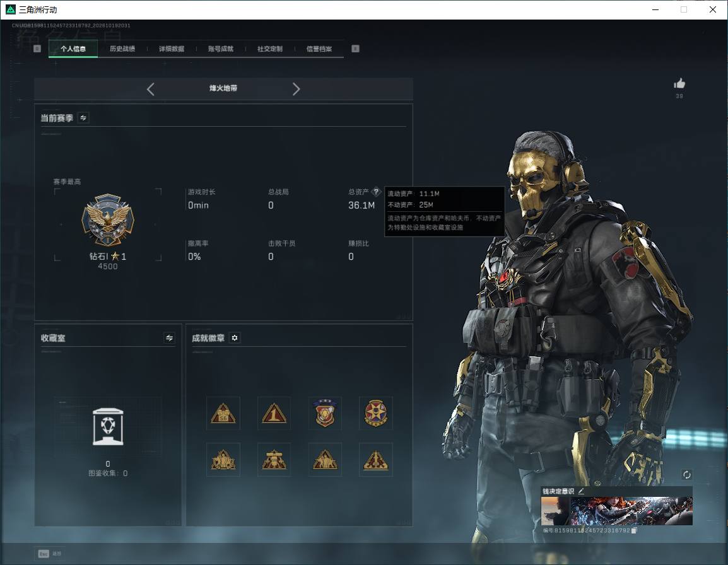Click the 流动资产 11.1M tooltip line
Image resolution: width=728 pixels, height=565 pixels.
[x=413, y=194]
